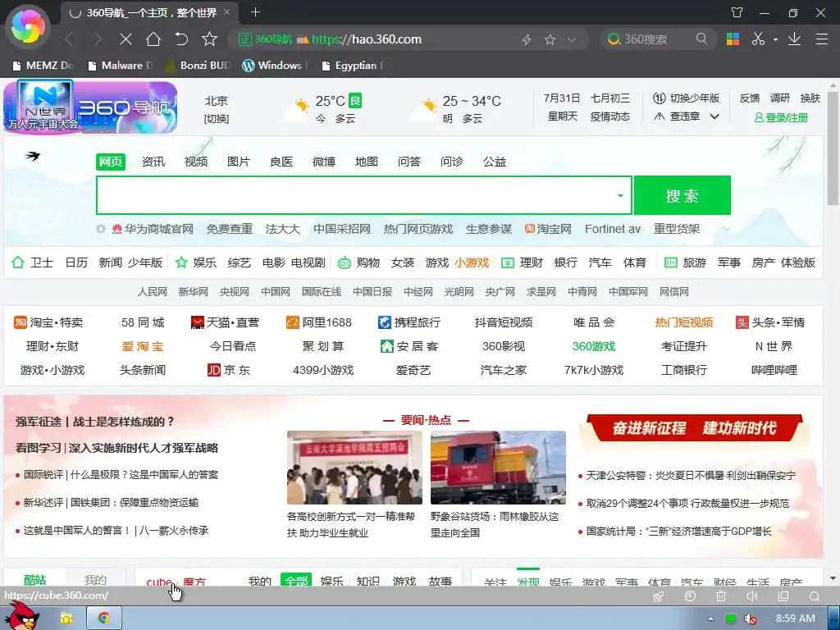Open 天猫·直营 site link

click(x=225, y=322)
